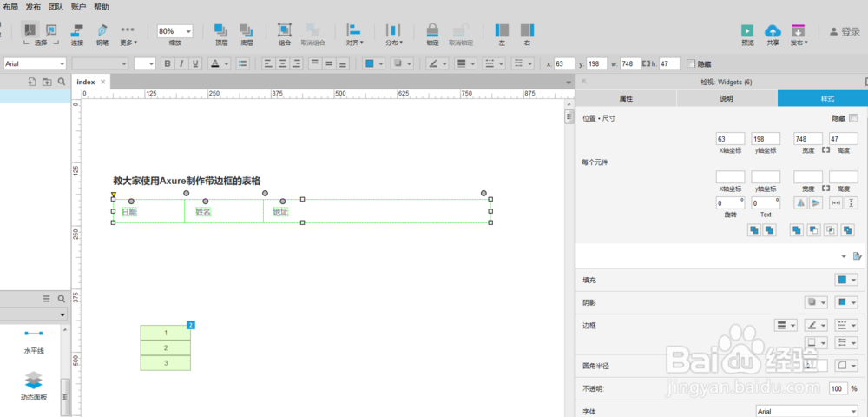The width and height of the screenshot is (868, 417).
Task: Close the index tab
Action: coord(103,82)
